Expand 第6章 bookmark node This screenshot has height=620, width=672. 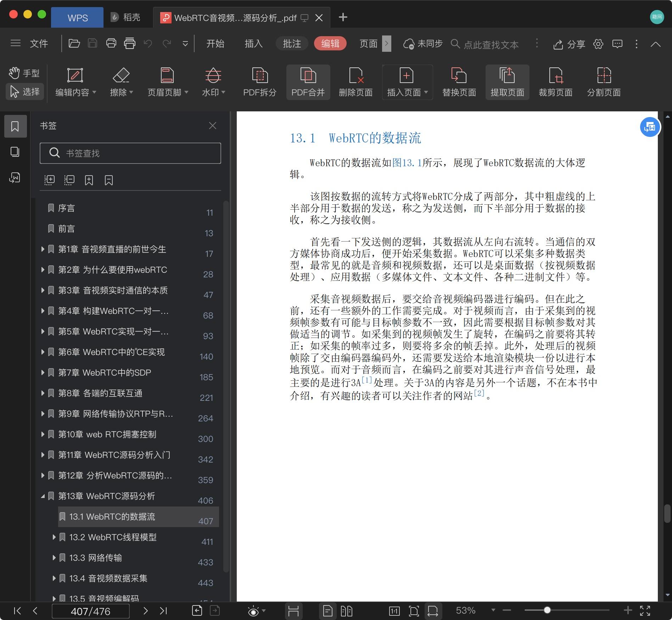[43, 352]
